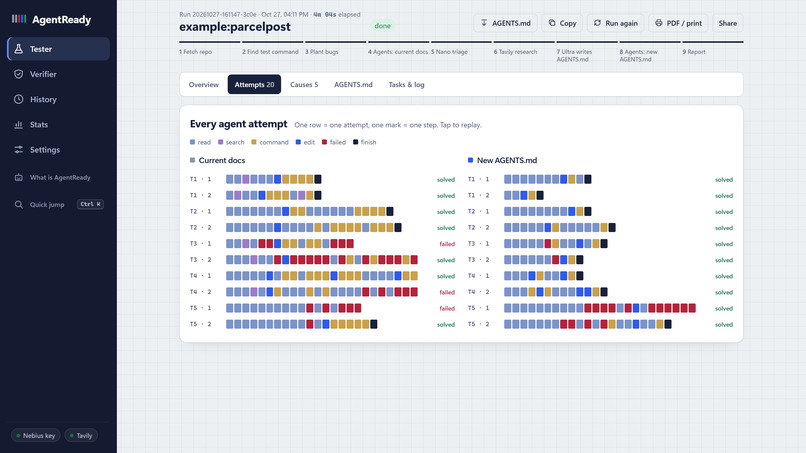Click the AgentReady logo bars icon
The width and height of the screenshot is (806, 453).
(x=19, y=19)
